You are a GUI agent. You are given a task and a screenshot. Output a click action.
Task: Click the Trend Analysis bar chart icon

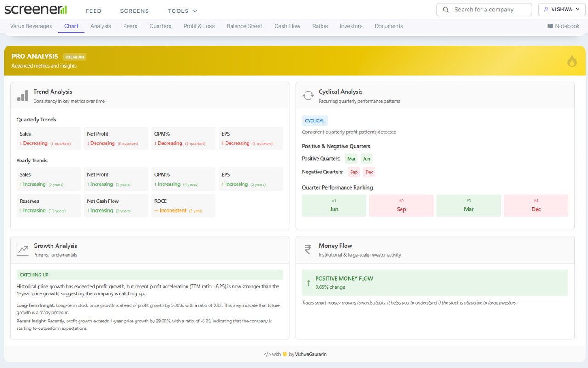22,95
